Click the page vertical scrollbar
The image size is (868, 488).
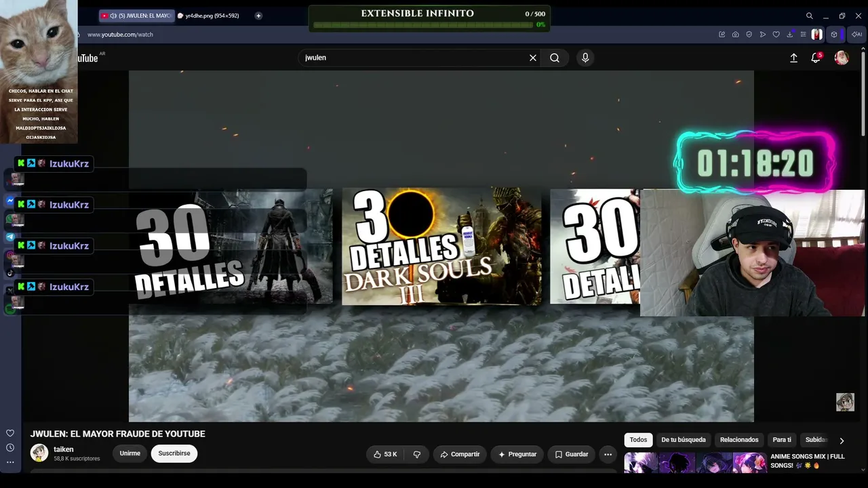(x=863, y=95)
